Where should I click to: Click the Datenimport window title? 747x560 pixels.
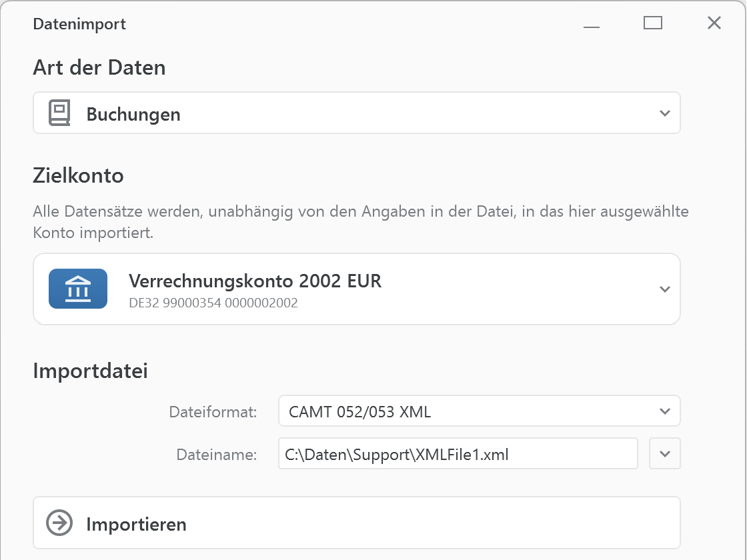[x=79, y=23]
